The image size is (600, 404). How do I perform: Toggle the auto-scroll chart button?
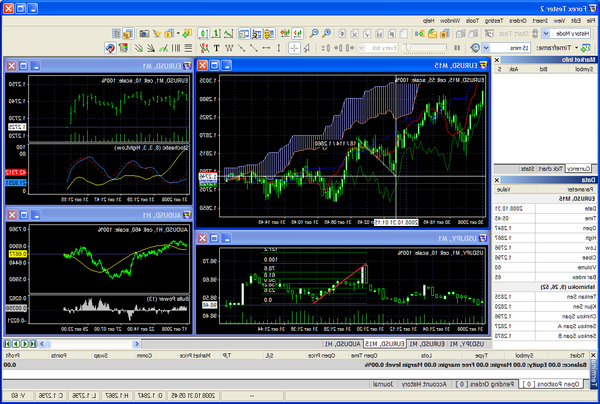pyautogui.click(x=298, y=33)
